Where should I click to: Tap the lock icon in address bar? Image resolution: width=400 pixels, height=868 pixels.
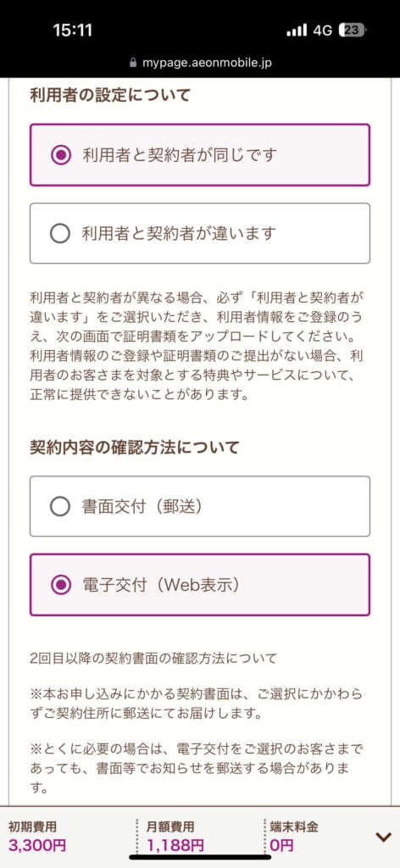133,63
